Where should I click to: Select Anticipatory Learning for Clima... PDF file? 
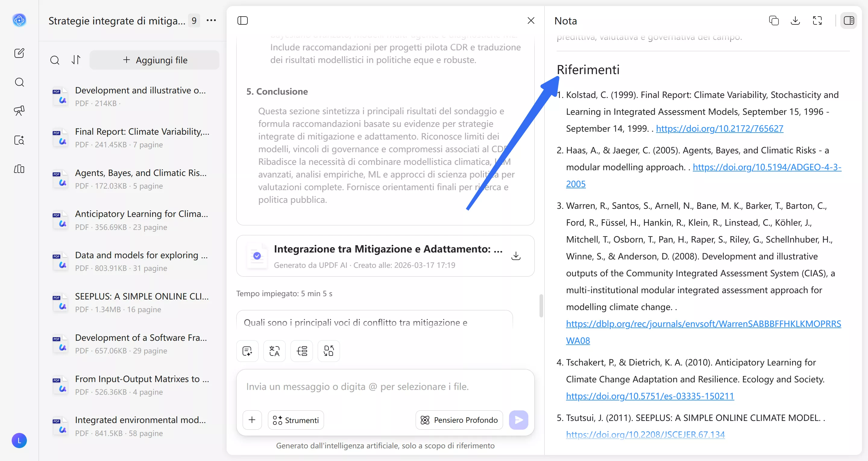tap(141, 214)
